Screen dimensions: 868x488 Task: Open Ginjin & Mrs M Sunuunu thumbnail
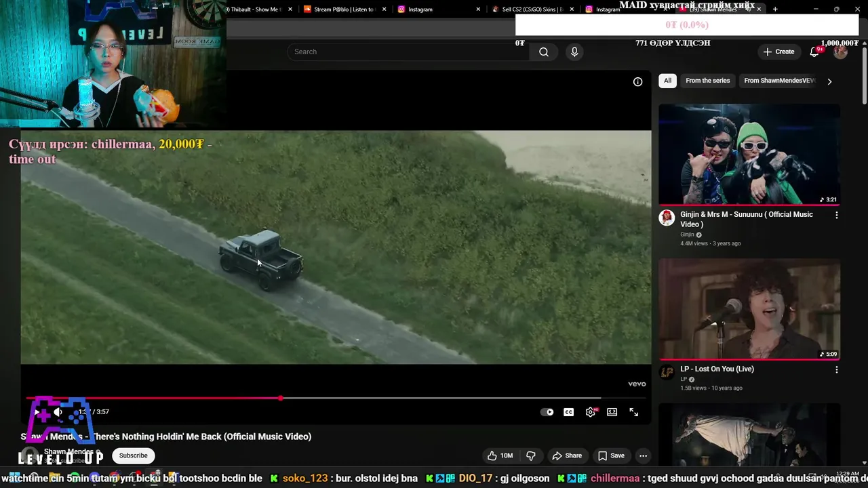coord(749,154)
